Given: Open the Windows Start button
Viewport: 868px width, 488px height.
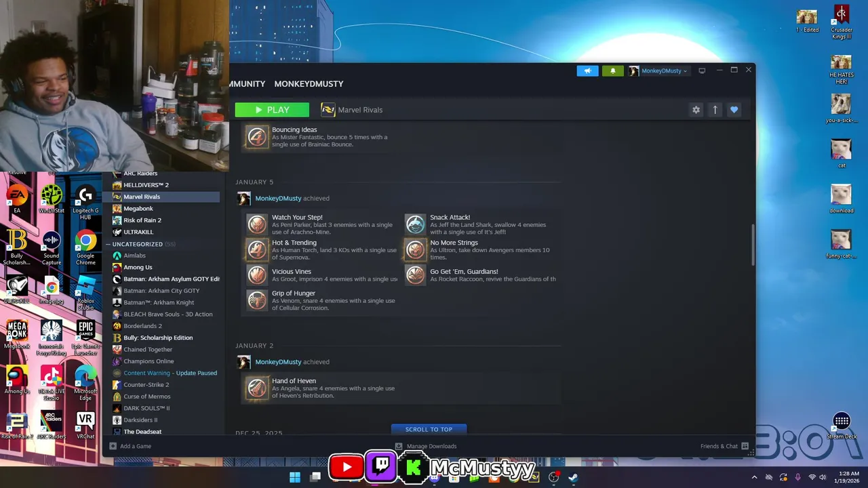Looking at the screenshot, I should click(295, 477).
